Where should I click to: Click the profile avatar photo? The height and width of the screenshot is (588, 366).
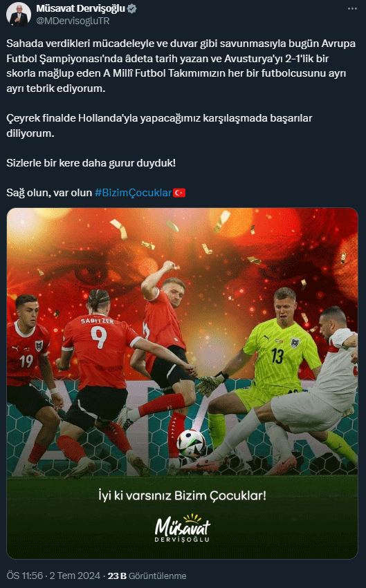click(19, 15)
